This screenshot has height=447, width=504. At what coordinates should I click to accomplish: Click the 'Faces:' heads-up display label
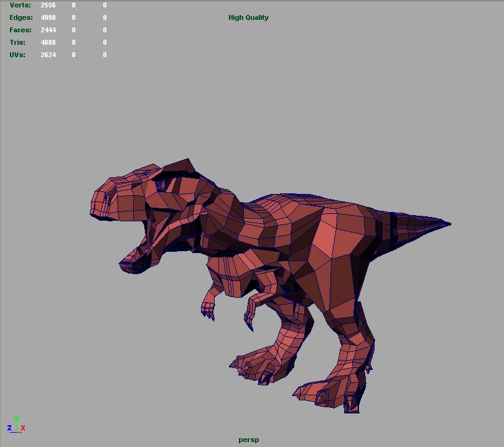[x=21, y=30]
